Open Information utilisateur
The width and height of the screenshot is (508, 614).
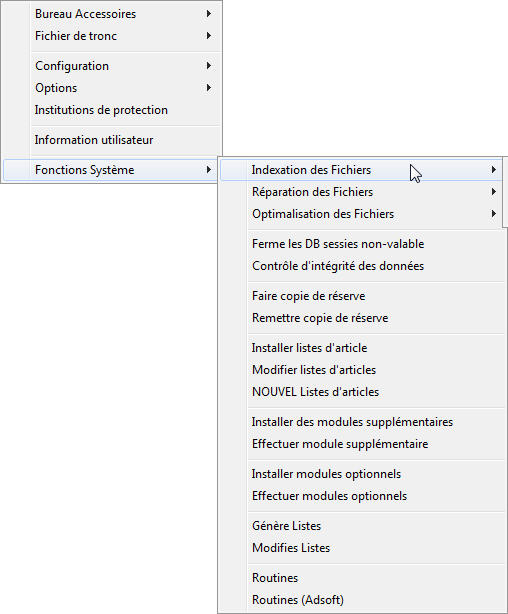pyautogui.click(x=112, y=140)
